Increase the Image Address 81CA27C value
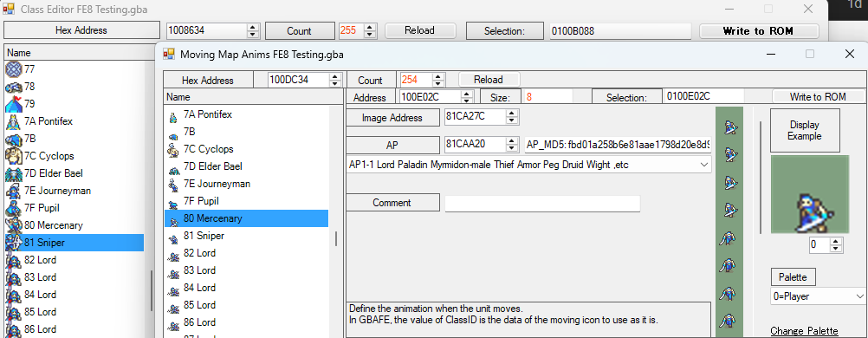Image resolution: width=868 pixels, height=338 pixels. coord(511,114)
